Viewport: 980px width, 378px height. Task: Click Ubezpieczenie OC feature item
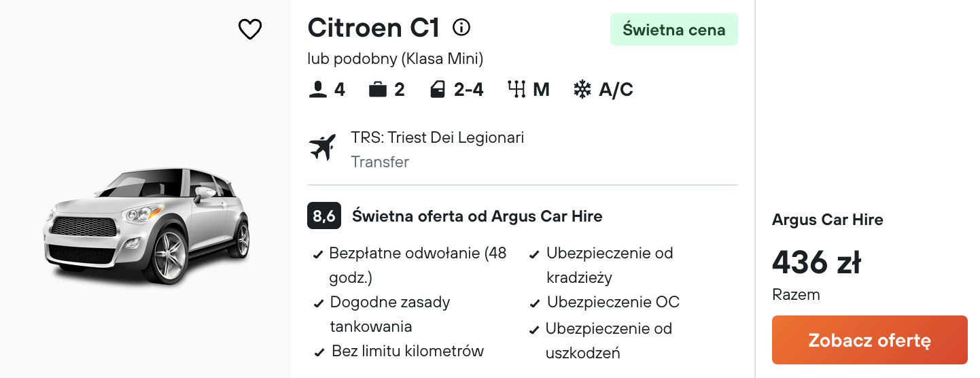click(605, 303)
